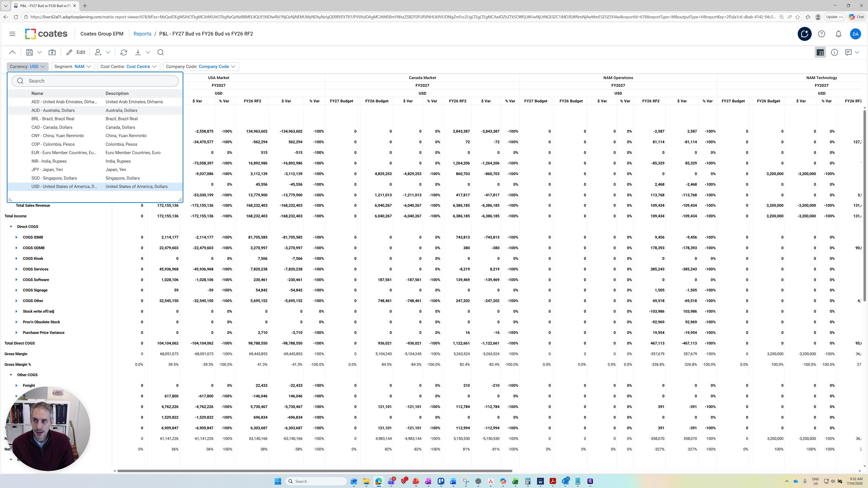
Task: Toggle the grid view icon
Action: 820,52
